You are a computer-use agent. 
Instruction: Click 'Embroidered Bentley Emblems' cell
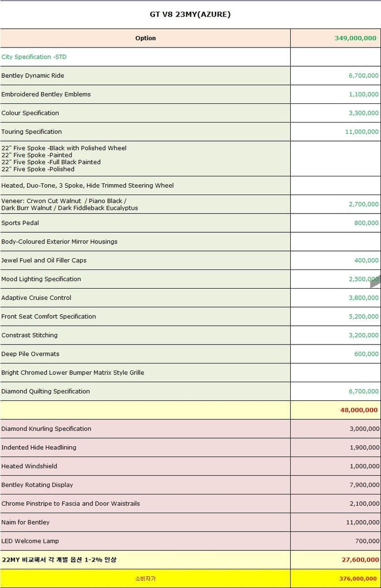pyautogui.click(x=145, y=94)
